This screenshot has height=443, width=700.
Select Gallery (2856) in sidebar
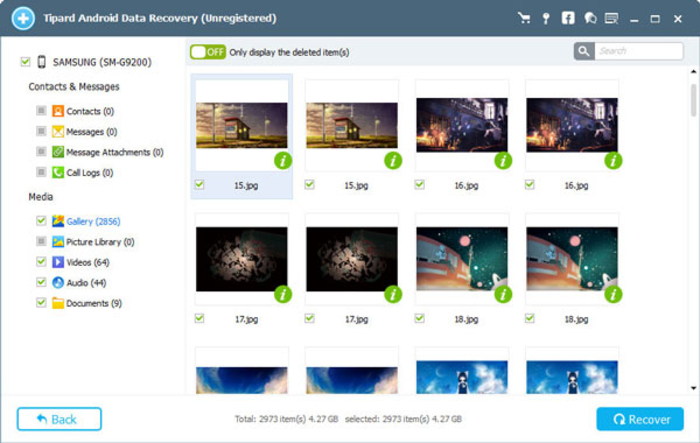pyautogui.click(x=93, y=221)
